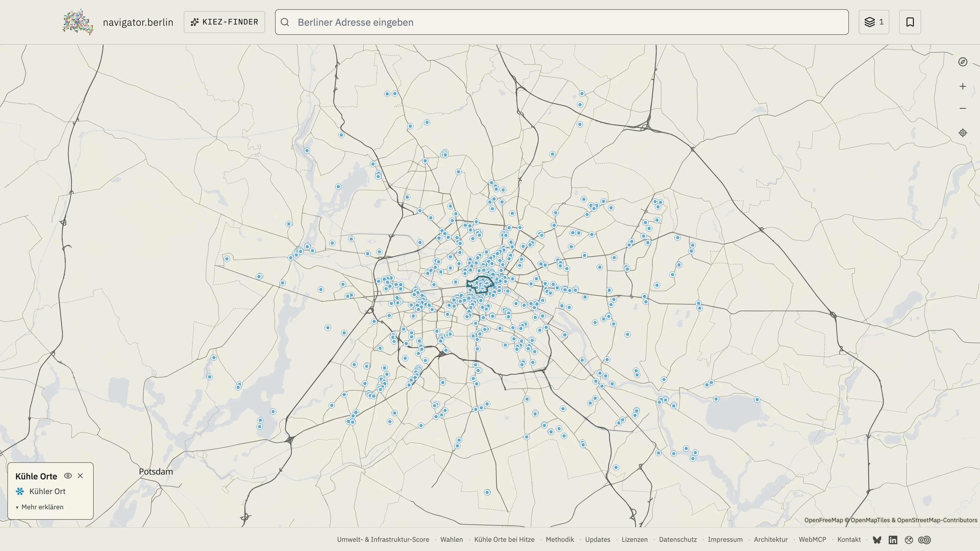Toggle Kühle Orte layer visibility eye
Image resolution: width=980 pixels, height=551 pixels.
68,476
